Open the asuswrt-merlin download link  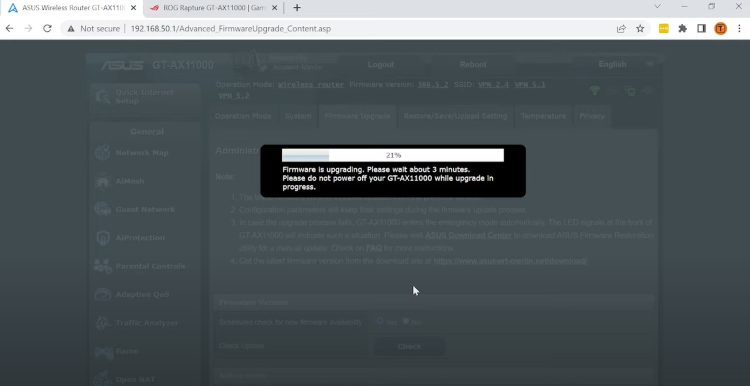pos(510,261)
